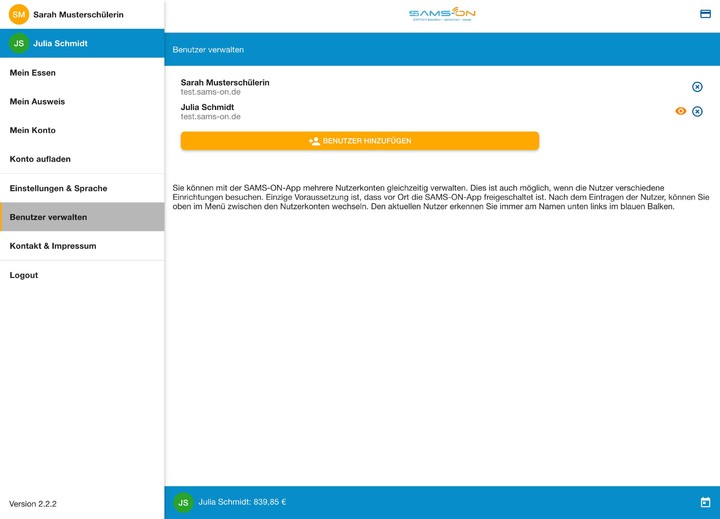The image size is (720, 519).
Task: Click Julia Schmidt balance text in bottom bar
Action: point(242,502)
